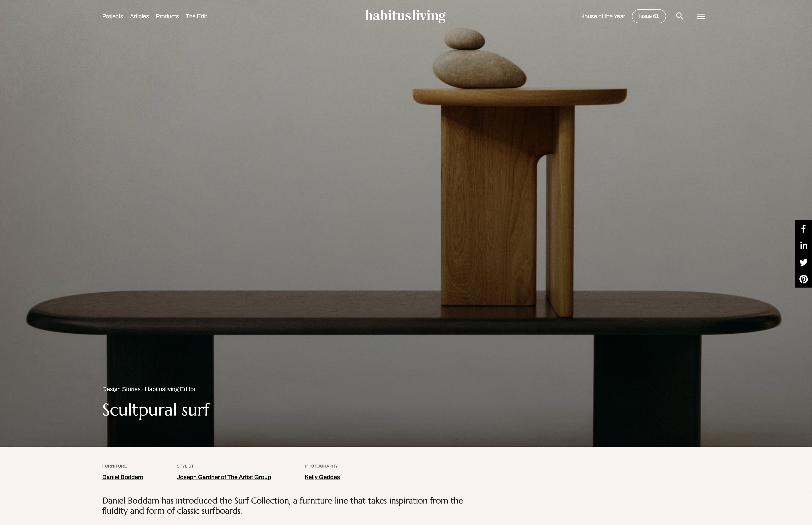The width and height of the screenshot is (812, 525).
Task: Open the Habitusliving Editor author link
Action: (x=170, y=389)
